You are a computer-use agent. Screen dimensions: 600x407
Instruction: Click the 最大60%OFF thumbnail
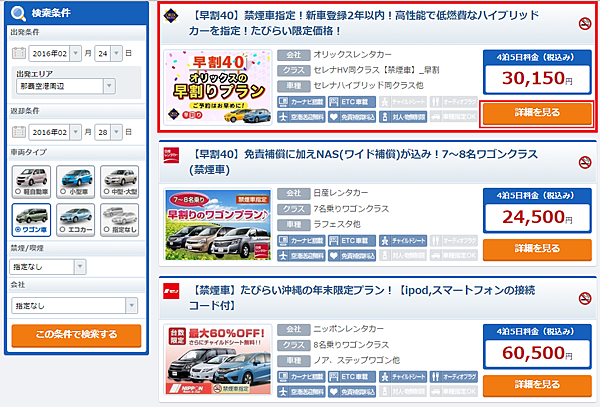[218, 360]
